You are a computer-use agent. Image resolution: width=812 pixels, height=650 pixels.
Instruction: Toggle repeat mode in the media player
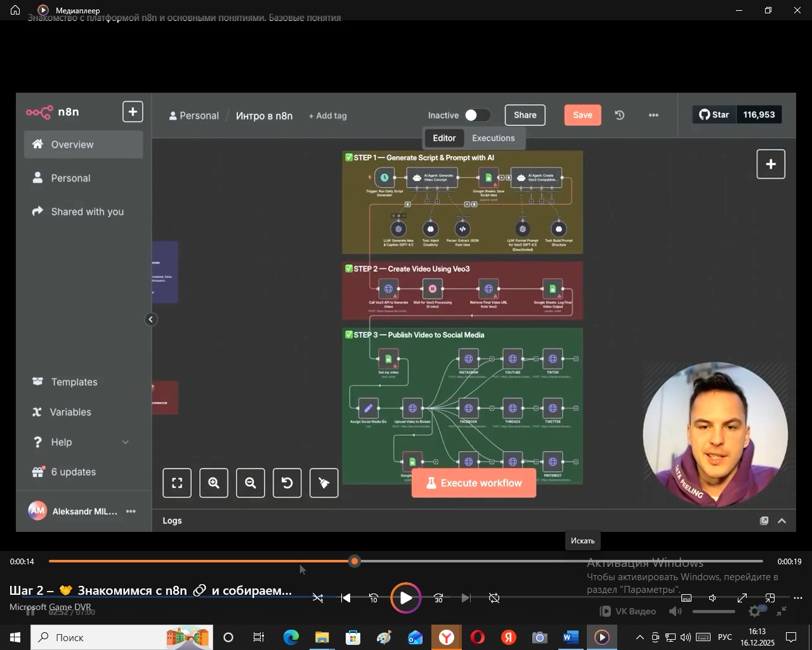click(x=494, y=598)
